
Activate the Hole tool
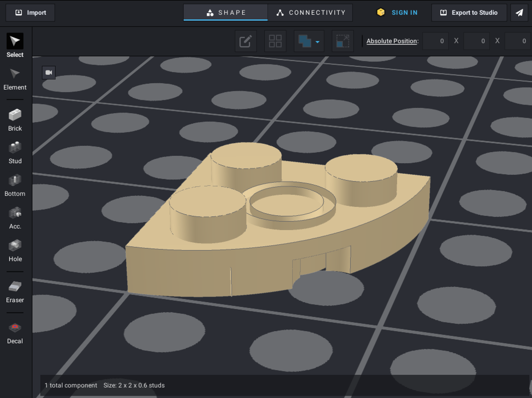(15, 250)
